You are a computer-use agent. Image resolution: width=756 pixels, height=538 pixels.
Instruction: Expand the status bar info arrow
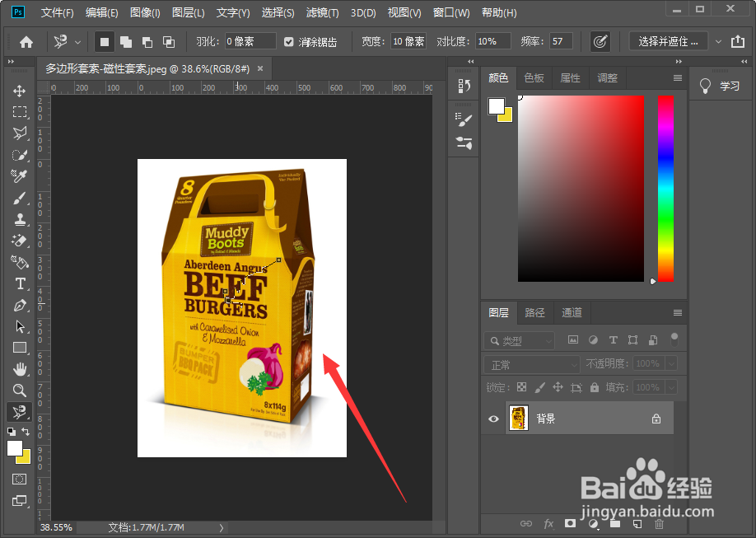point(222,527)
